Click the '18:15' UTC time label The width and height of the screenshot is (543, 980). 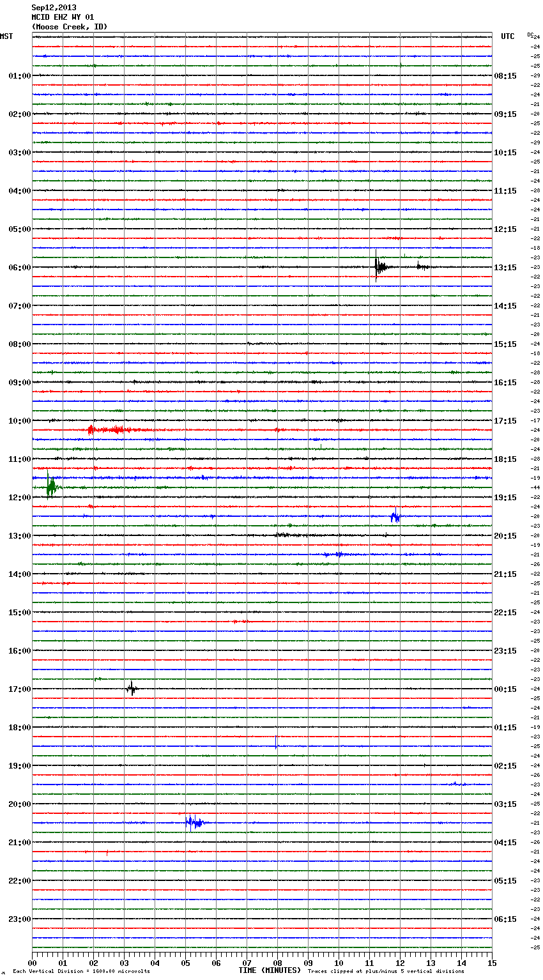[x=505, y=459]
